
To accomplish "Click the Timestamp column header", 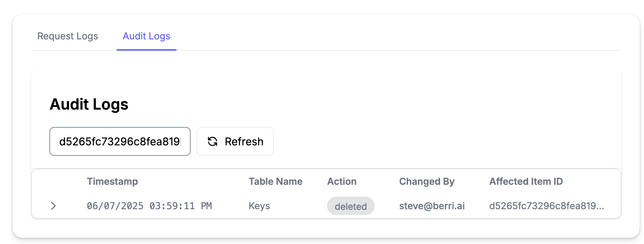I will click(112, 181).
